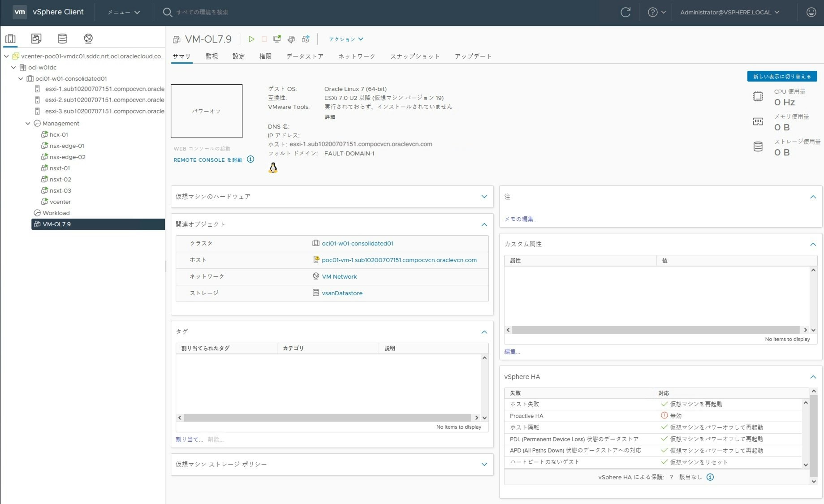Open the アクション dropdown menu

346,39
